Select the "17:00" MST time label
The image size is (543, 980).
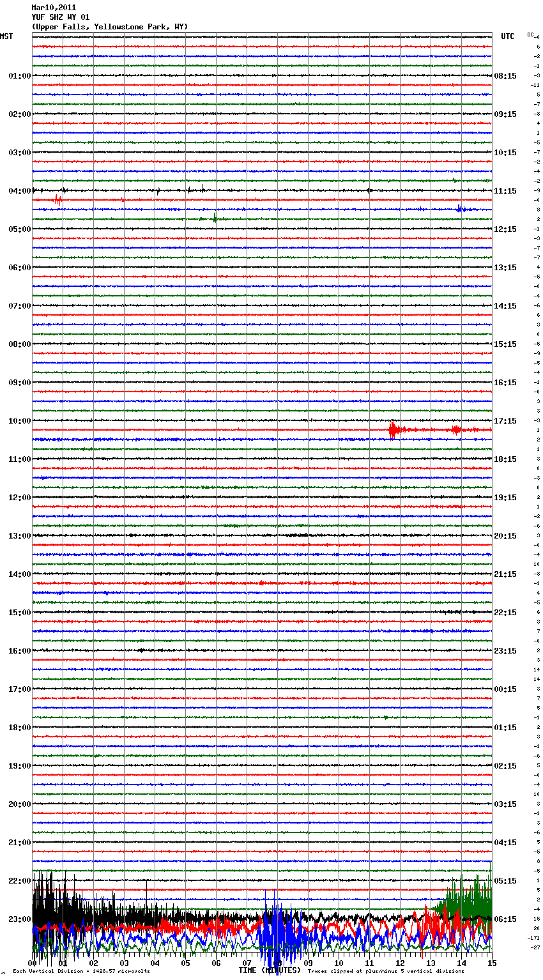click(x=20, y=689)
